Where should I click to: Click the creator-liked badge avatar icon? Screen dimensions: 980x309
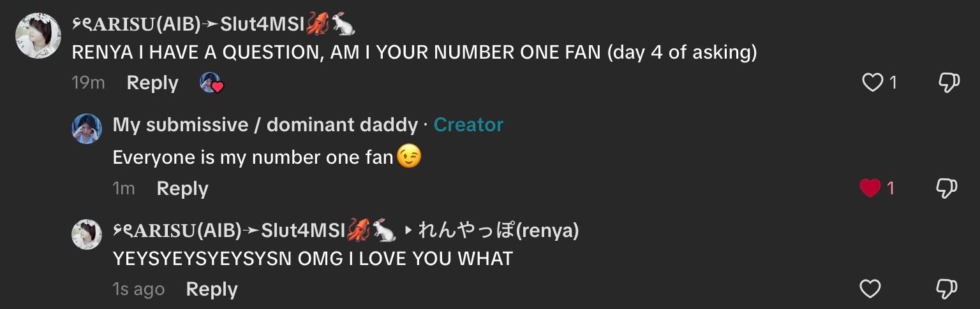pyautogui.click(x=211, y=83)
